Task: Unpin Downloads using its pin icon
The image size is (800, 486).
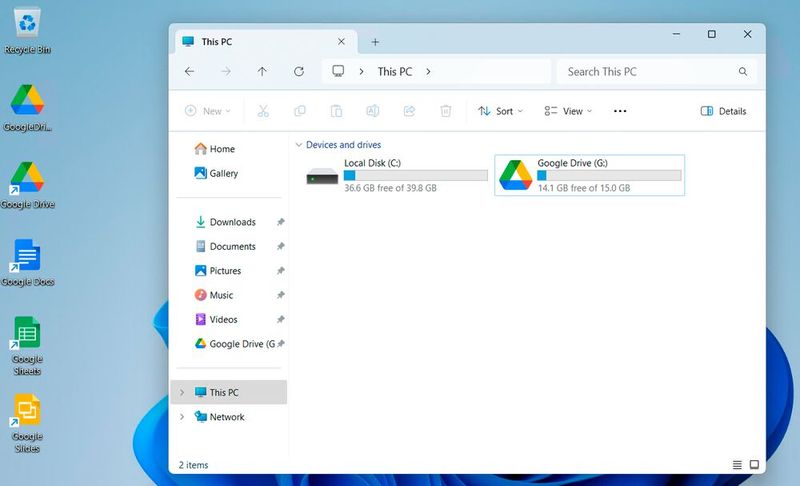Action: (x=280, y=222)
